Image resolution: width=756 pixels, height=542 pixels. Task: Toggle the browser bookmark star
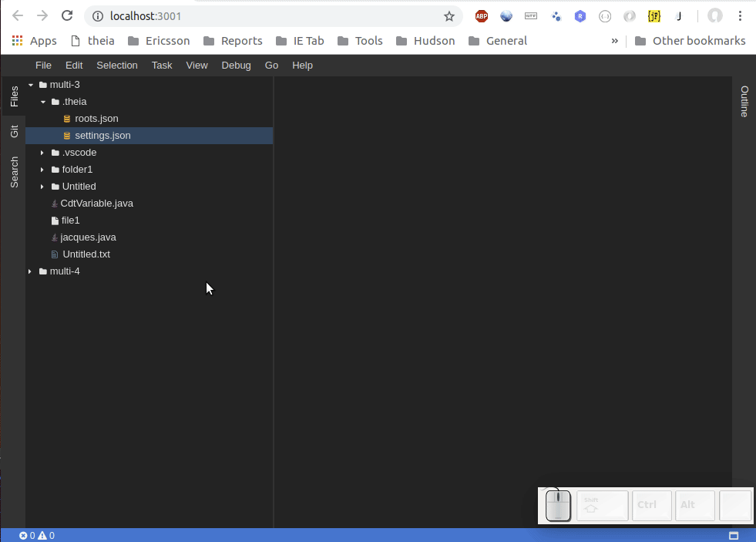point(449,15)
